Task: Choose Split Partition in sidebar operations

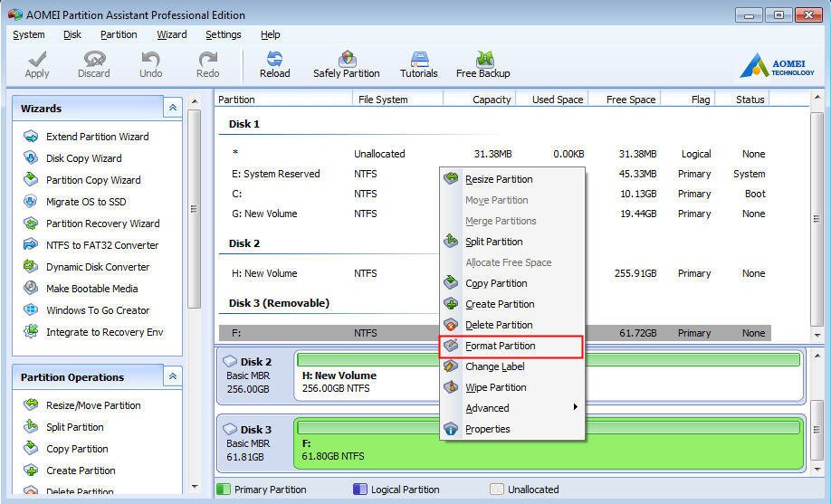Action: pos(63,427)
